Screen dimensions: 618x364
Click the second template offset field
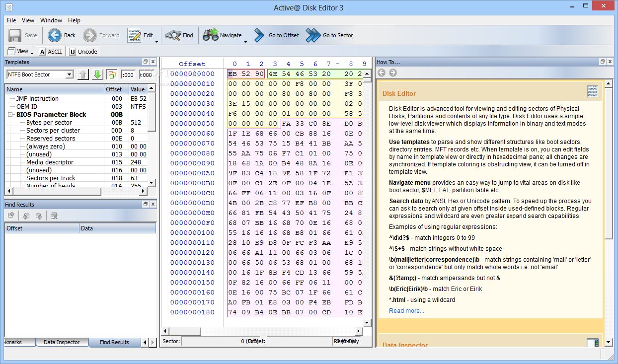(147, 74)
